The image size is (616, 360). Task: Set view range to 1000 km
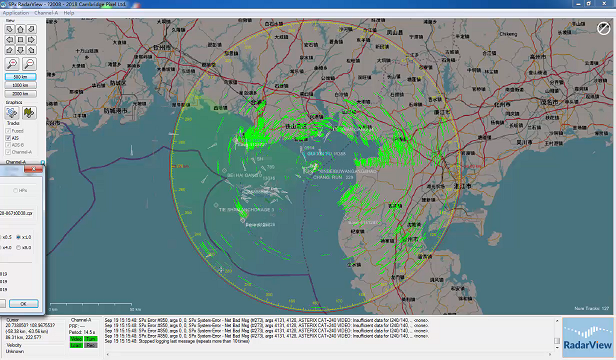pyautogui.click(x=20, y=85)
